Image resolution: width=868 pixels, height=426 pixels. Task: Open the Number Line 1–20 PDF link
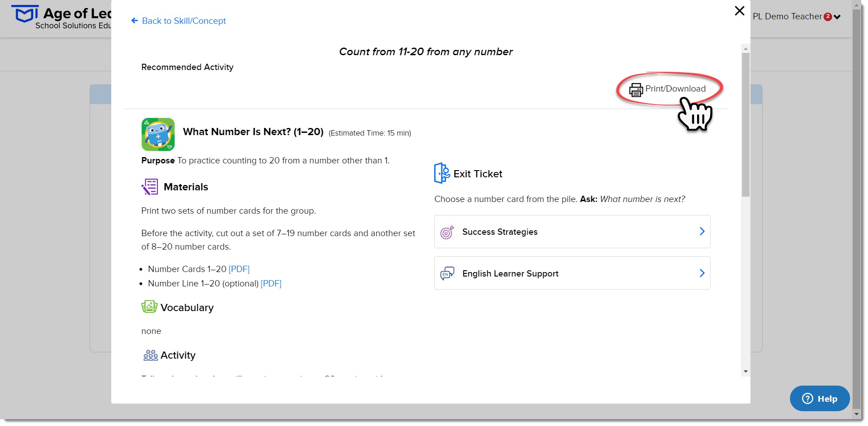click(x=271, y=283)
